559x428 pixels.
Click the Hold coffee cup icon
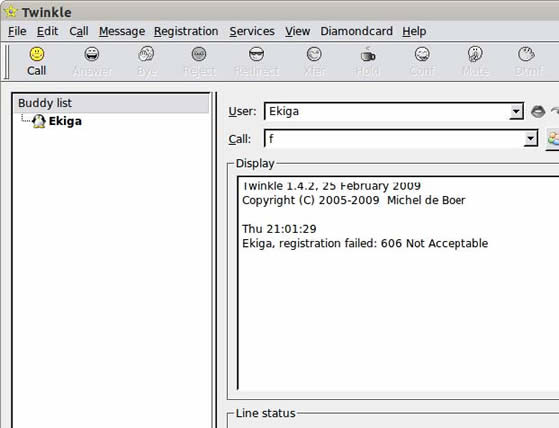pyautogui.click(x=367, y=55)
